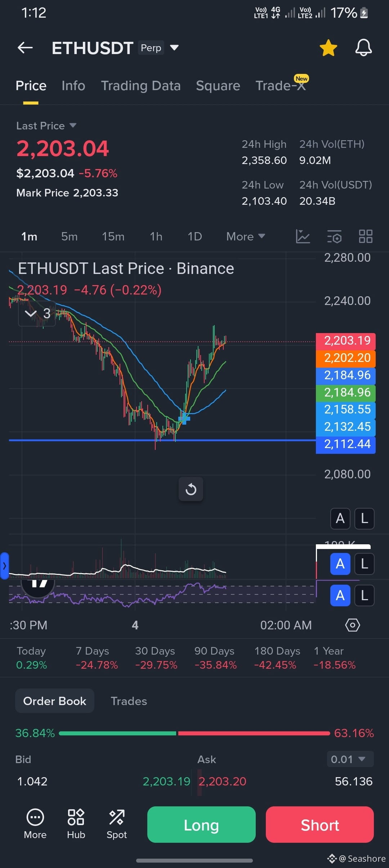The height and width of the screenshot is (868, 389).
Task: View the 30 Days -29.75% performance
Action: [x=156, y=658]
